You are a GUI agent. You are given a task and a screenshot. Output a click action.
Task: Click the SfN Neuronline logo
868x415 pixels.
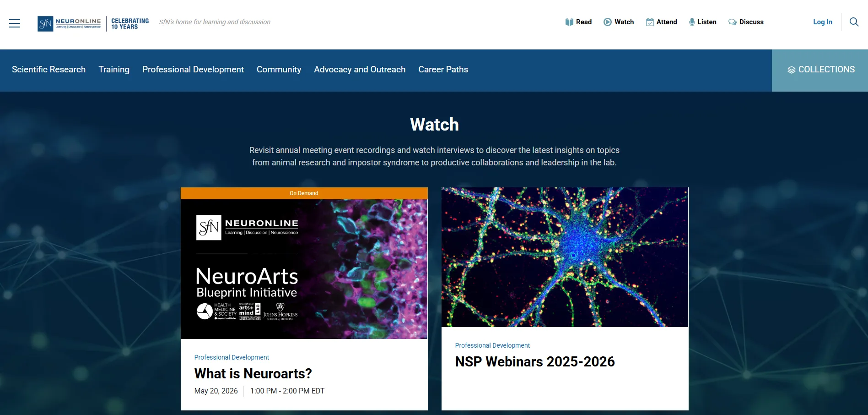(x=69, y=23)
